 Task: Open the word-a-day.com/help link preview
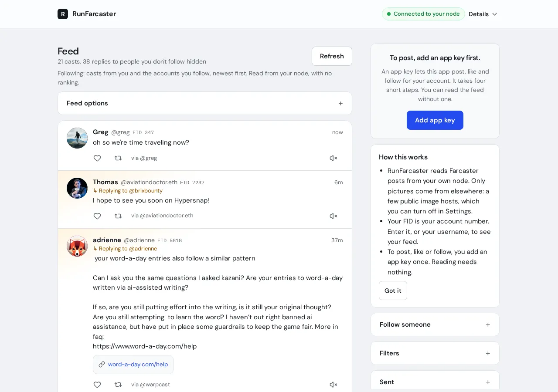pos(133,365)
